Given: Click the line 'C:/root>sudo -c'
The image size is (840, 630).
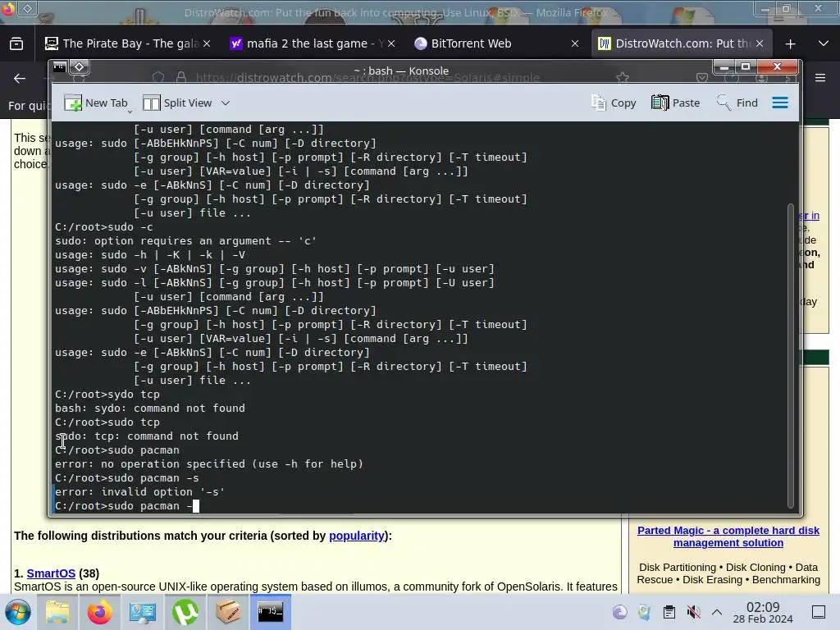Looking at the screenshot, I should (104, 227).
